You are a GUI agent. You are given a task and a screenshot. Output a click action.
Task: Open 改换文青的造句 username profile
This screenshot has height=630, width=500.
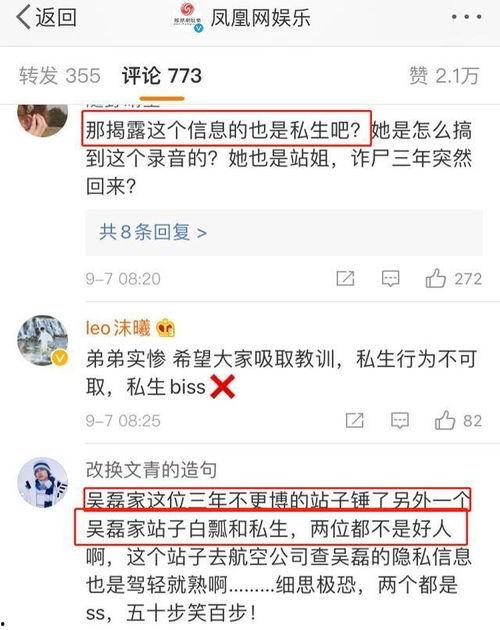(x=151, y=470)
